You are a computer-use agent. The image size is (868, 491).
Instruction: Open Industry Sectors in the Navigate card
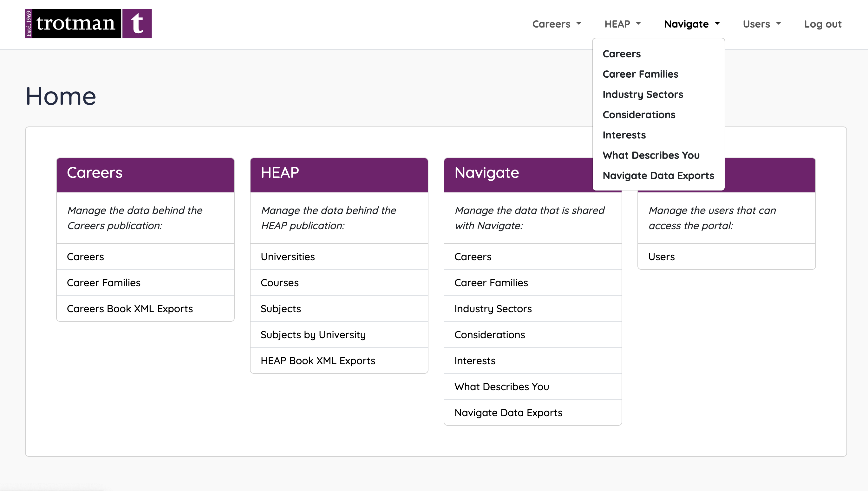click(x=533, y=308)
